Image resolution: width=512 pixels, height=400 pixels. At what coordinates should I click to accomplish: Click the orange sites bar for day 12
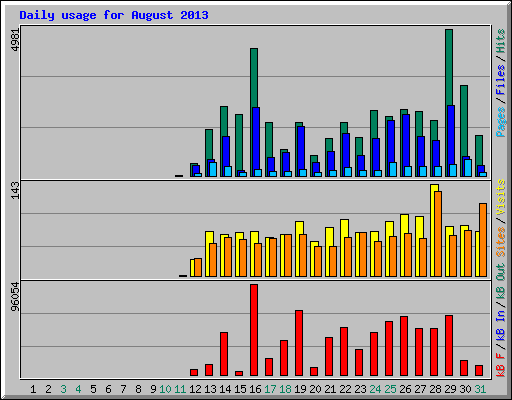(198, 267)
